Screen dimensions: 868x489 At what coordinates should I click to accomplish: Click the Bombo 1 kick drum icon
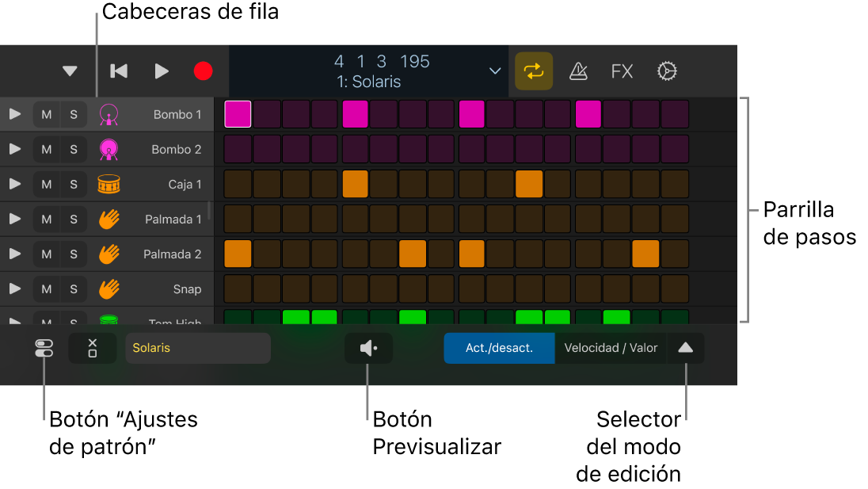108,115
